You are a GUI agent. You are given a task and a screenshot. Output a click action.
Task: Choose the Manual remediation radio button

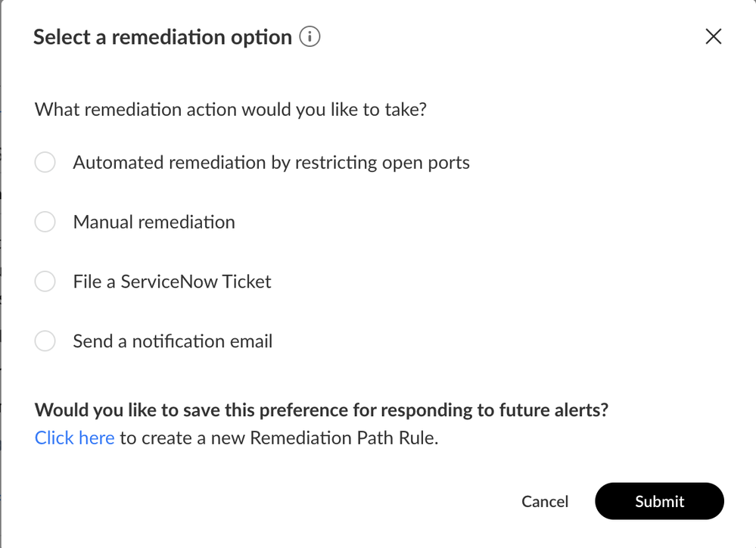point(45,222)
